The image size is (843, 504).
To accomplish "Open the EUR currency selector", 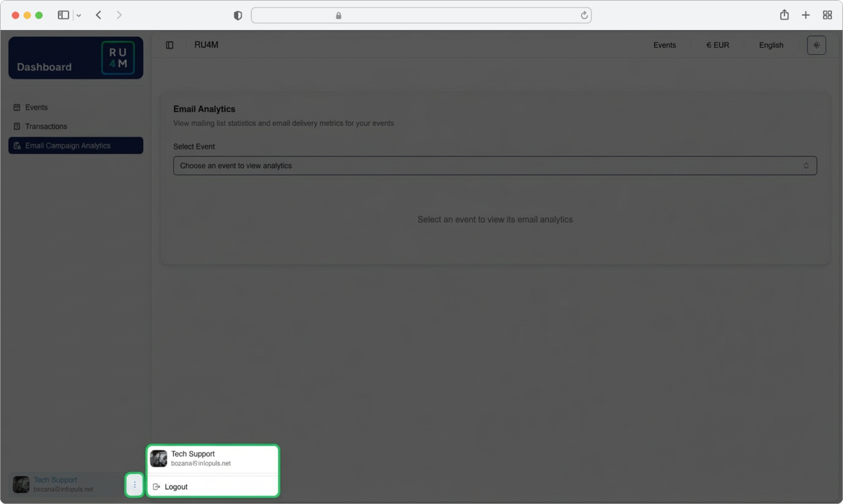I will (718, 45).
